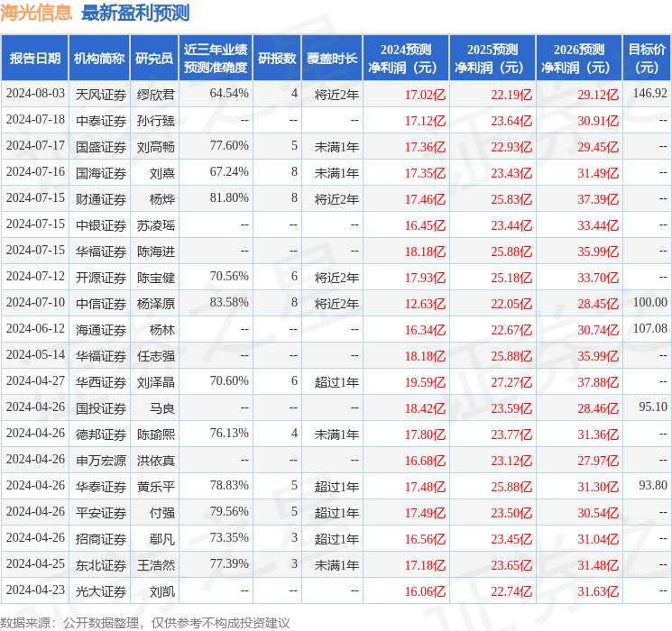Click the 2025预测净利润 column header
Viewport: 672px width, 631px height.
(492, 59)
